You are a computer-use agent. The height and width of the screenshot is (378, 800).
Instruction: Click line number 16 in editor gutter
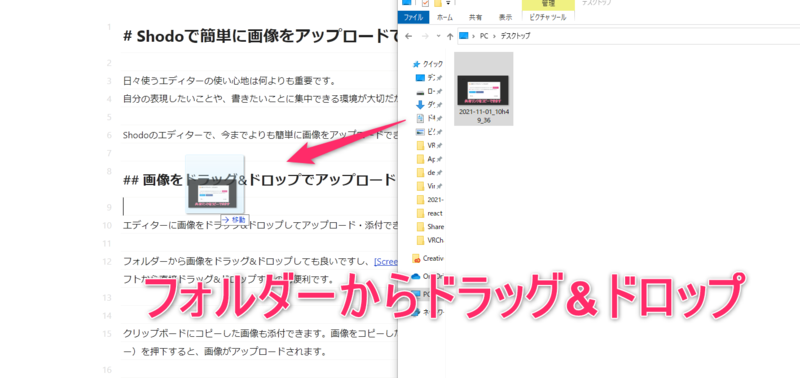(107, 369)
